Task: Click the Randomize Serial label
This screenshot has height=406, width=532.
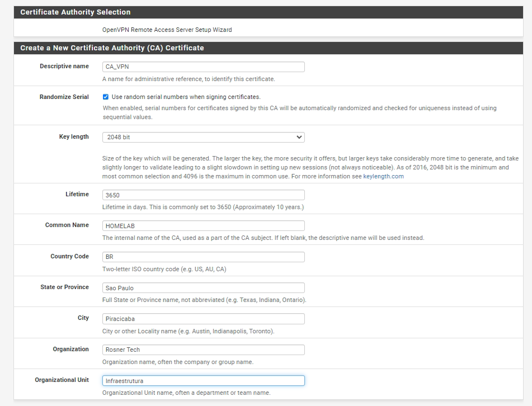Action: 64,97
